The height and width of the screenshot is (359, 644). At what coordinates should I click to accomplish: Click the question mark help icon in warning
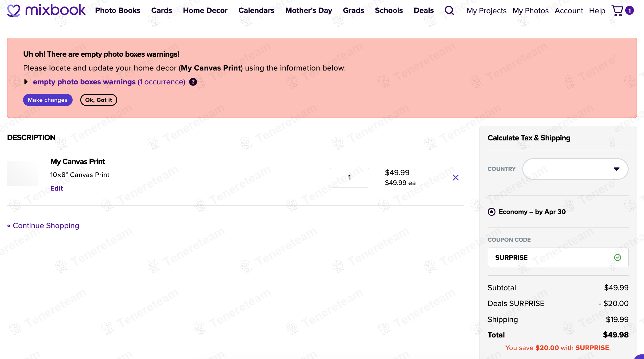tap(193, 82)
